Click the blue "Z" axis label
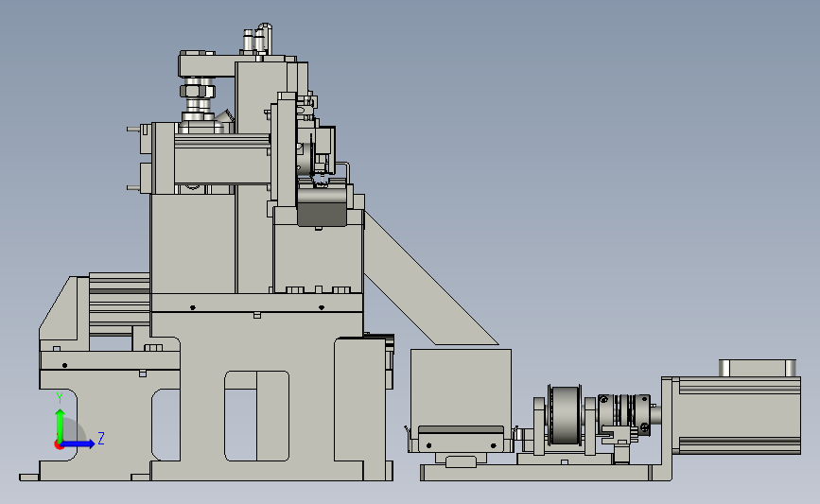This screenshot has width=820, height=504. [101, 438]
